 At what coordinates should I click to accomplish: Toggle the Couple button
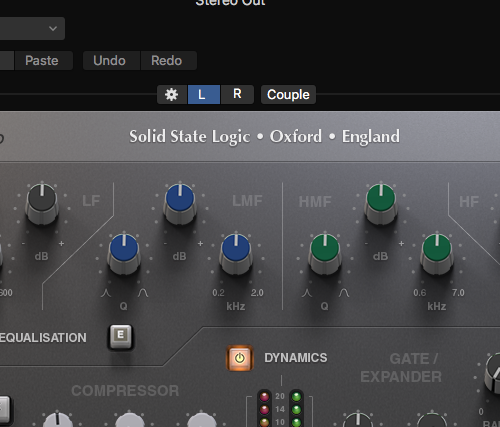pyautogui.click(x=288, y=95)
